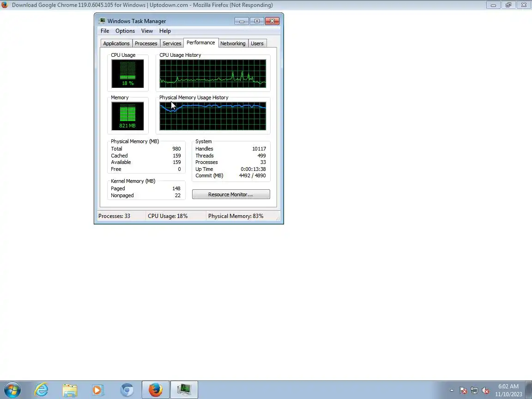Image resolution: width=532 pixels, height=399 pixels.
Task: Click the Free memory value 0
Action: point(179,169)
